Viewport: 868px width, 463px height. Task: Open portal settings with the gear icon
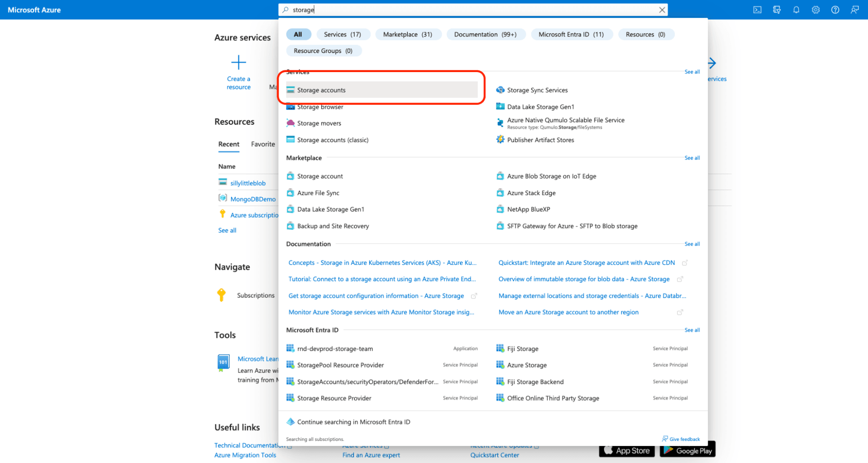click(x=816, y=10)
